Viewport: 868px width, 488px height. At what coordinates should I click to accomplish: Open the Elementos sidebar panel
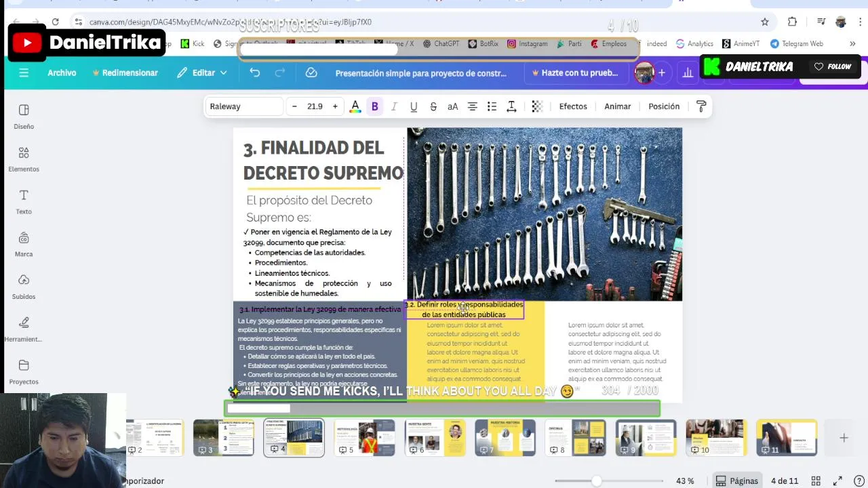tap(24, 159)
